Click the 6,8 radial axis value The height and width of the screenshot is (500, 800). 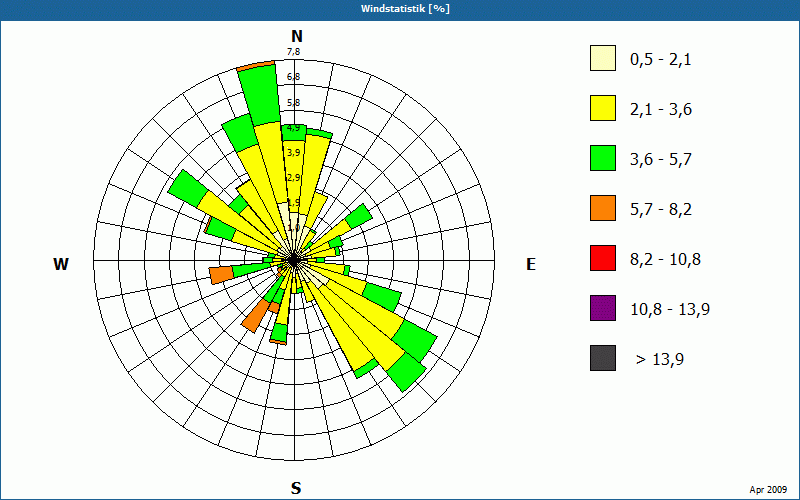293,77
